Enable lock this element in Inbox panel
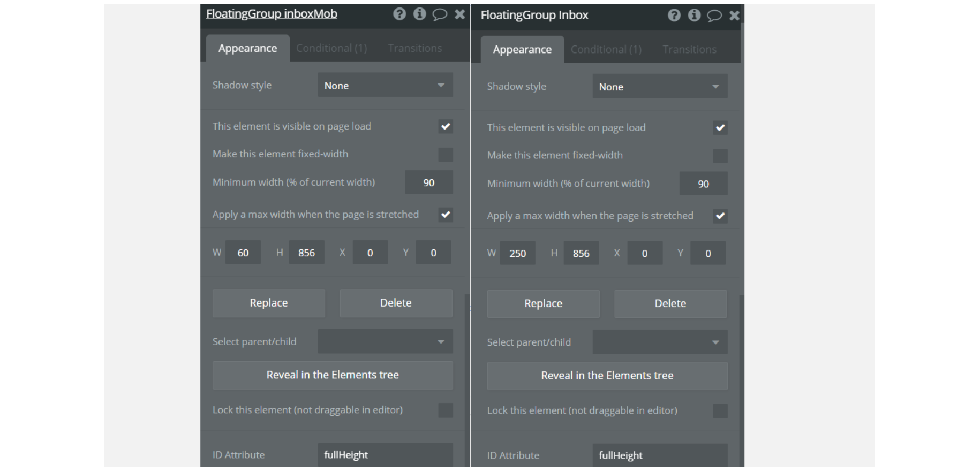980x472 pixels. click(720, 411)
